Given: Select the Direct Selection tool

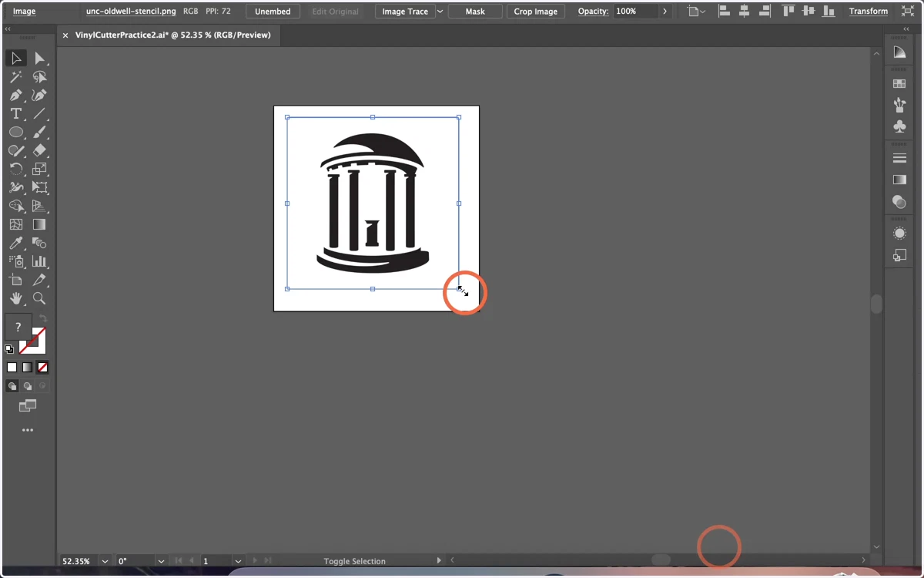Looking at the screenshot, I should tap(39, 59).
